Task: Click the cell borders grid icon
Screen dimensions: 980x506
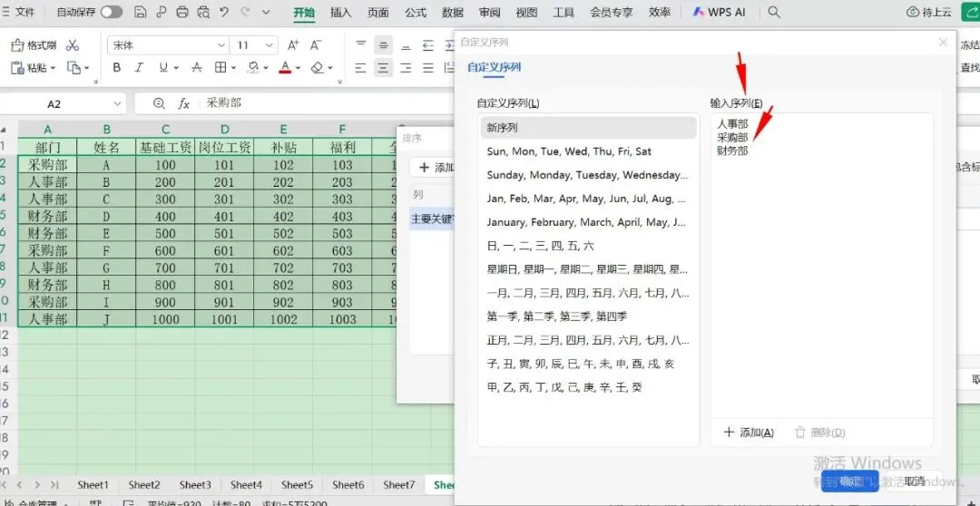Action: (220, 67)
